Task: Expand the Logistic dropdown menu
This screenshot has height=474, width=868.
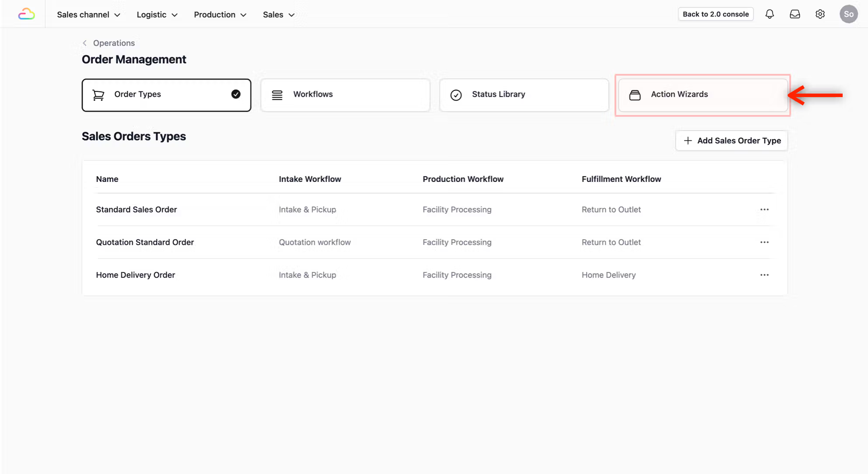Action: (x=157, y=15)
